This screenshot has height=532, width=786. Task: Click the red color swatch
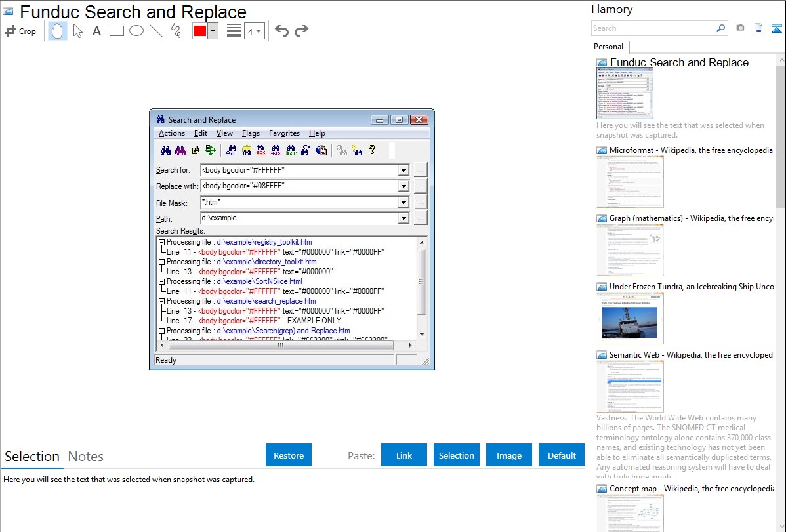(x=200, y=31)
